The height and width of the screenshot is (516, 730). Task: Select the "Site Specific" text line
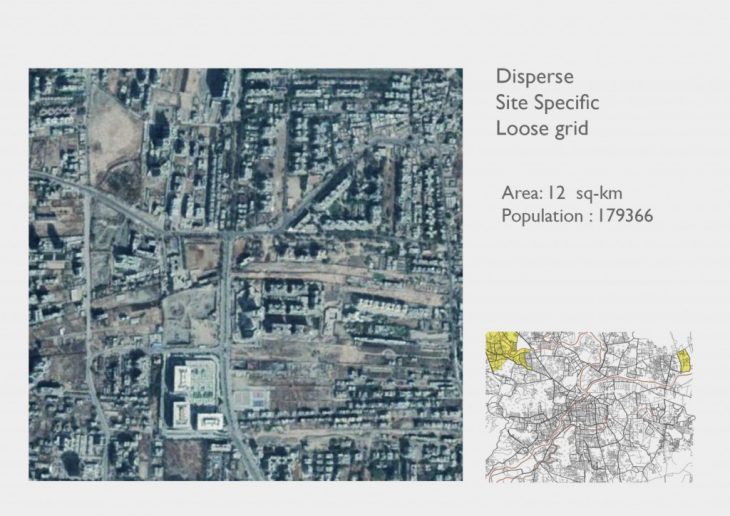(x=546, y=102)
